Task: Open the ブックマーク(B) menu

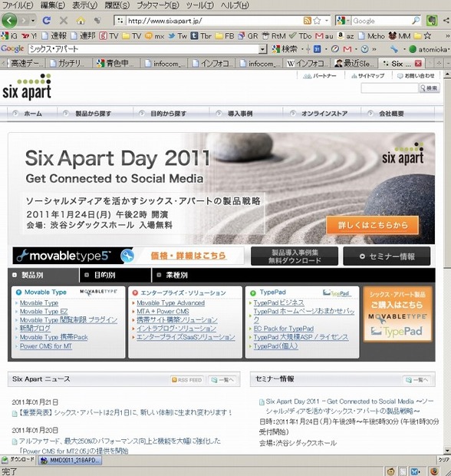Action: point(158,5)
